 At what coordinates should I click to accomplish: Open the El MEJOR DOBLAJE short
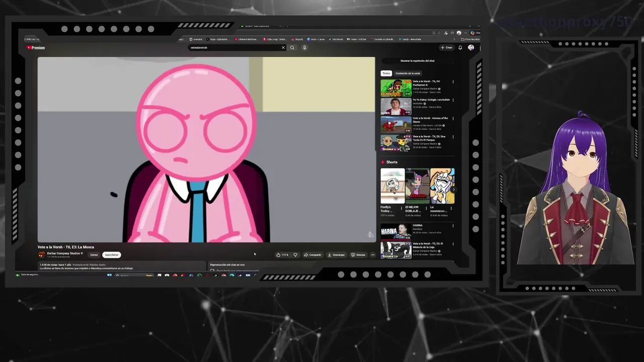tap(417, 186)
